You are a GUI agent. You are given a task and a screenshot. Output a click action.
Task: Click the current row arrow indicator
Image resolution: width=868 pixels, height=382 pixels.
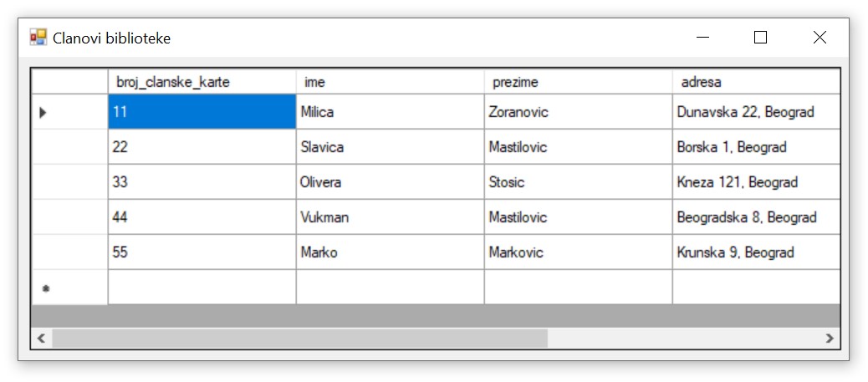[x=43, y=112]
